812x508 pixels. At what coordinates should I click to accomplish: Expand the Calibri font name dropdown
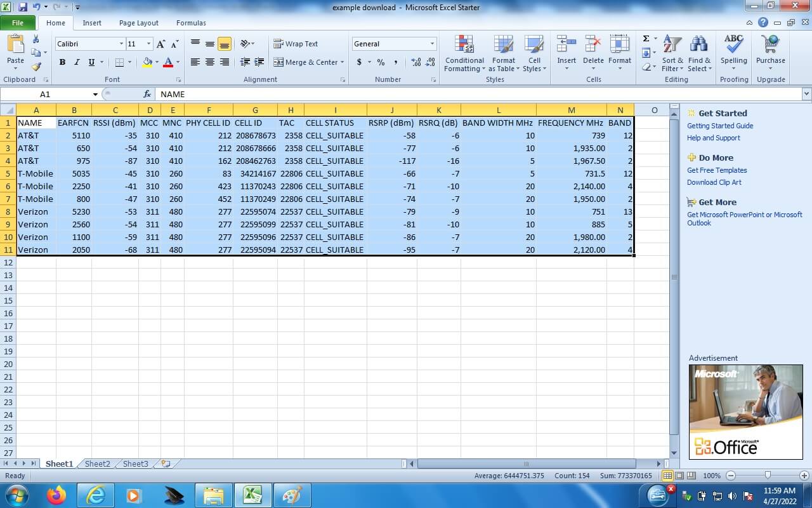[121, 44]
